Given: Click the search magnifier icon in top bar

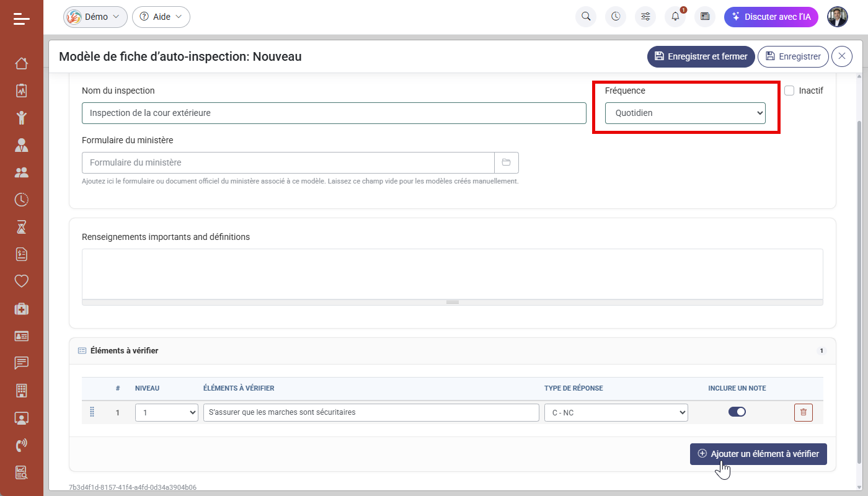Looking at the screenshot, I should pos(586,17).
